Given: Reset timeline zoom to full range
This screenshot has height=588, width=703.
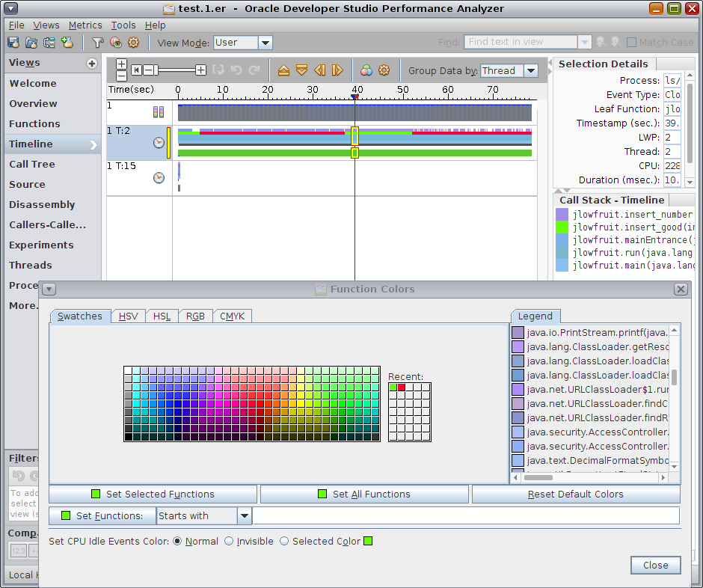Looking at the screenshot, I should (137, 70).
